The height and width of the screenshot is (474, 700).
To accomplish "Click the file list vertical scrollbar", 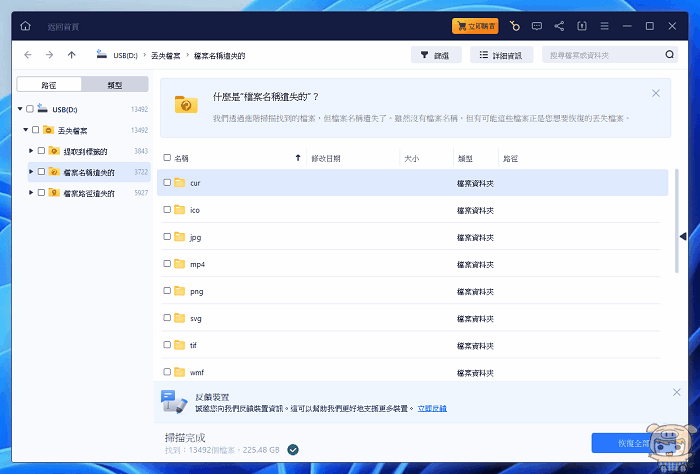I will [677, 221].
